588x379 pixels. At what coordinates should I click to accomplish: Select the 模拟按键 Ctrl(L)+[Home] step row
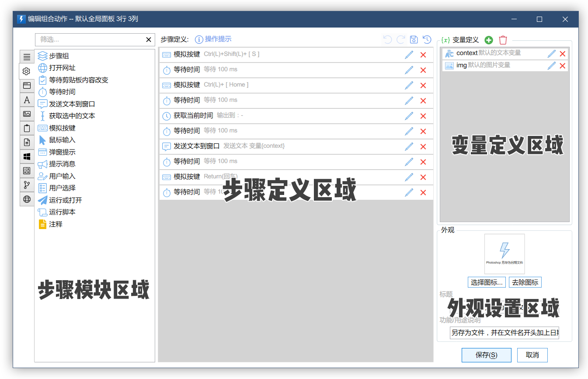pos(296,85)
